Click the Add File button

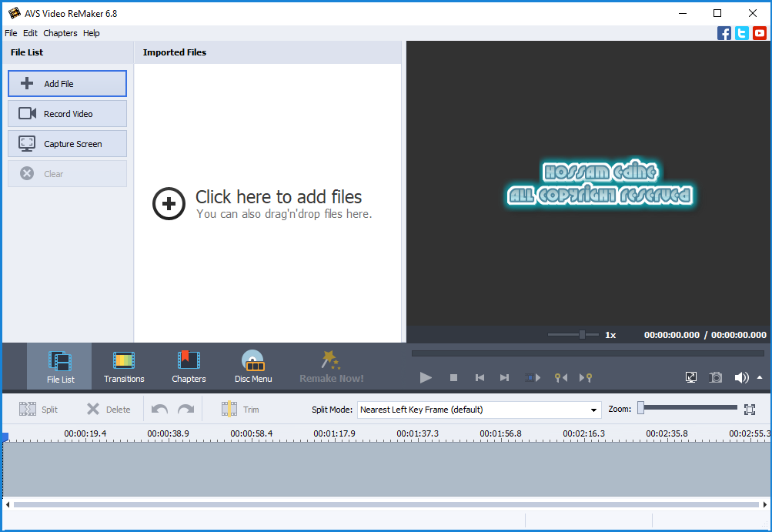pos(67,84)
